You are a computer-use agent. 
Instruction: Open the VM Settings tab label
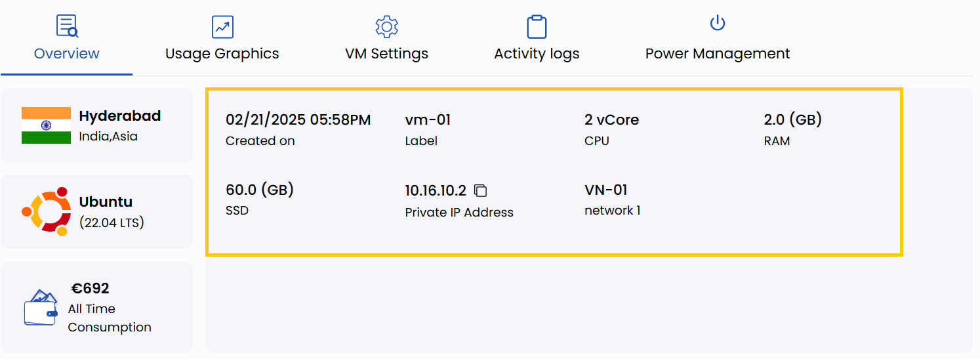[387, 54]
